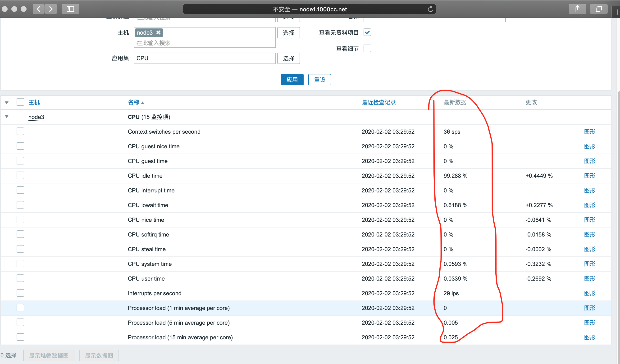Check the CPU idle time row checkbox

20,176
